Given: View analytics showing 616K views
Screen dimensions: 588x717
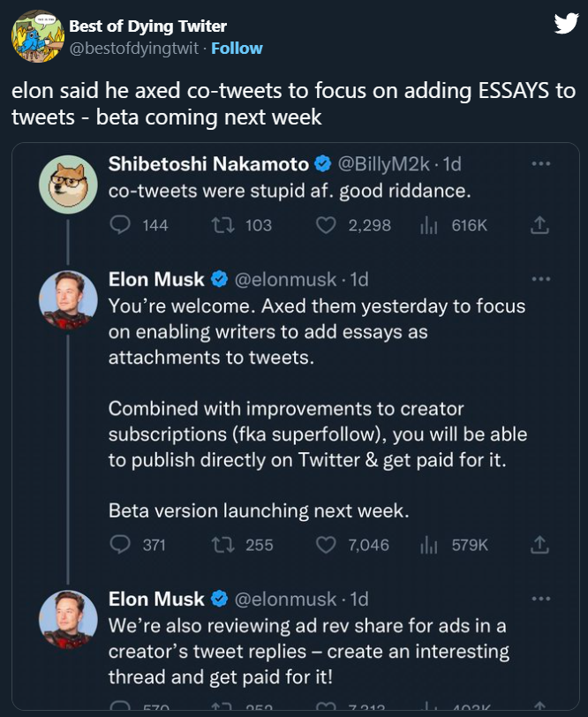Looking at the screenshot, I should pos(429,226).
